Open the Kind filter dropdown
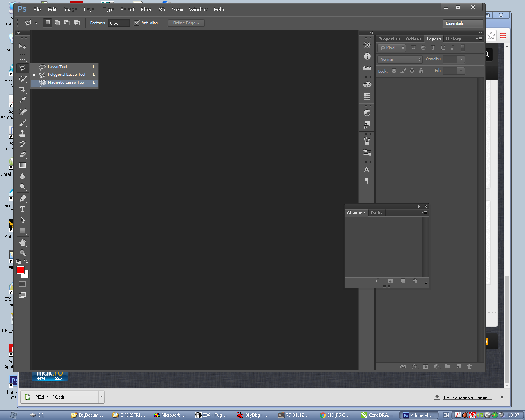This screenshot has width=525, height=420. (x=392, y=48)
